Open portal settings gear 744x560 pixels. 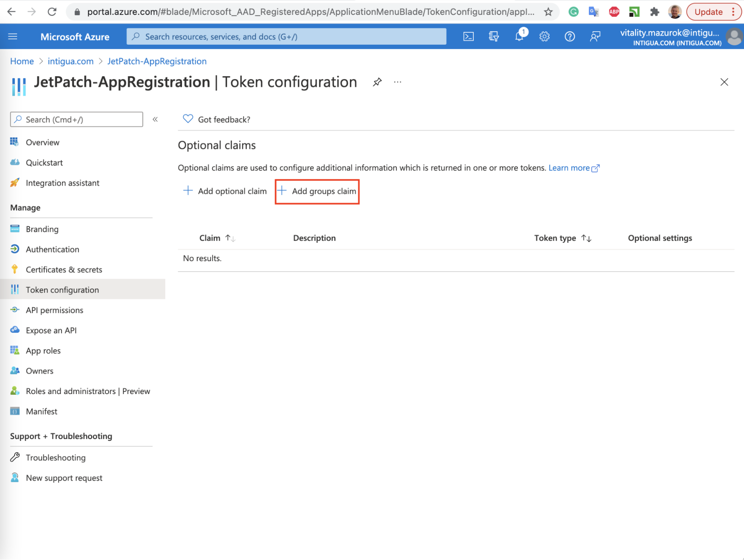(545, 36)
